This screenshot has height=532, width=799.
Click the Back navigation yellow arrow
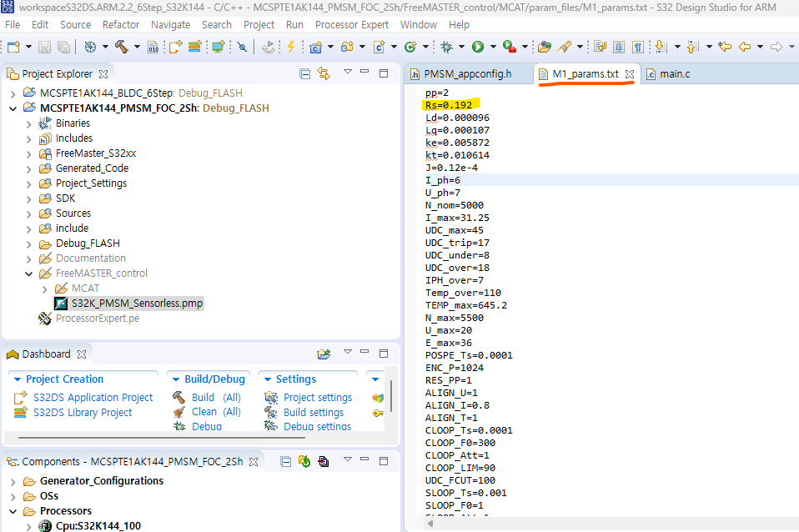pyautogui.click(x=745, y=47)
